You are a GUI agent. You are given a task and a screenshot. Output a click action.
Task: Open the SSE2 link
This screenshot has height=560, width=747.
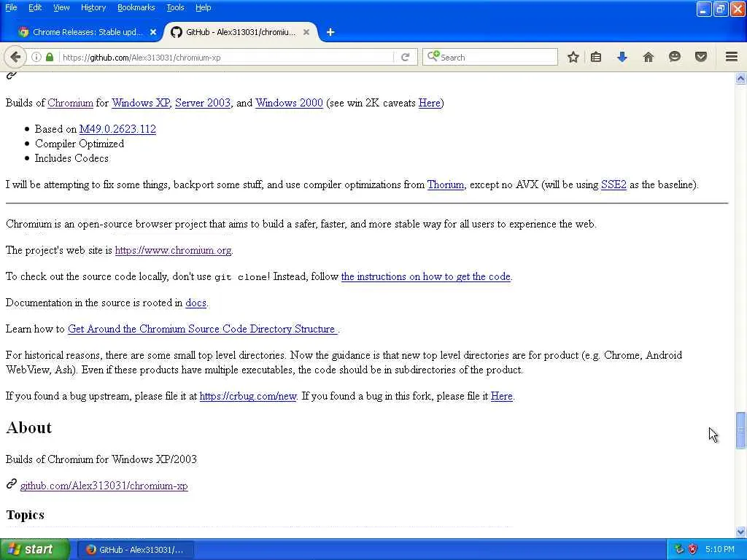coord(614,184)
